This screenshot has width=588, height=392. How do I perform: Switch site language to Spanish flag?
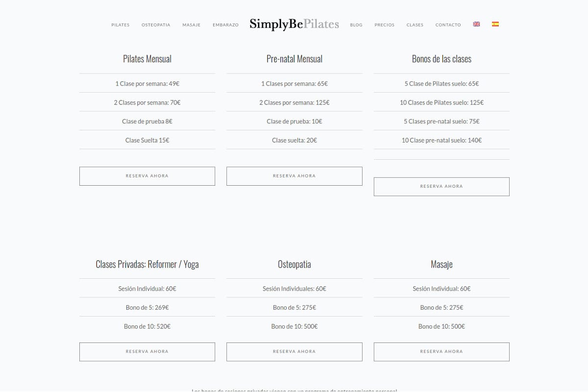(495, 24)
